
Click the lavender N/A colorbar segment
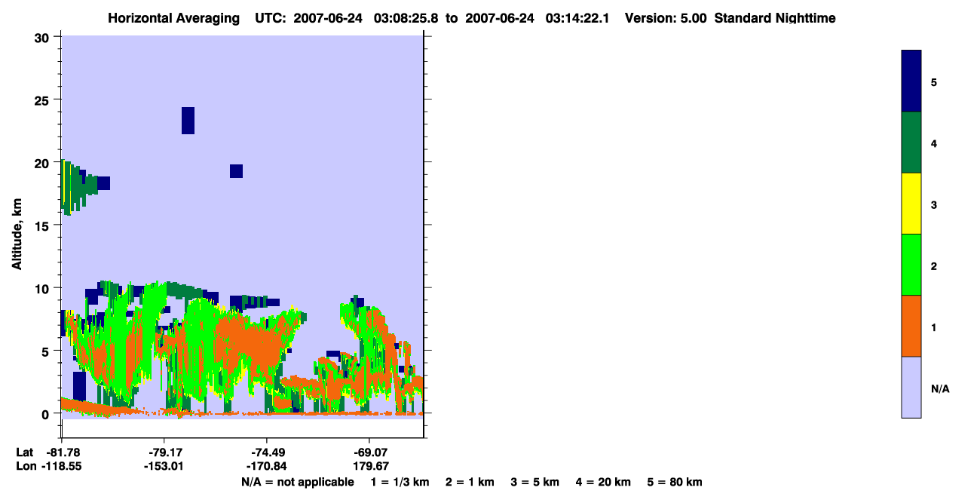point(911,387)
